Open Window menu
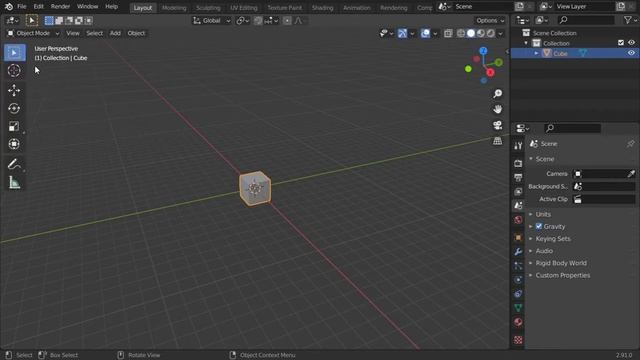The height and width of the screenshot is (360, 640). point(87,7)
